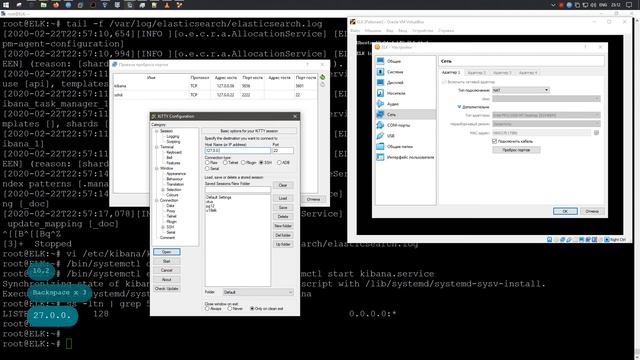Viewport: 640px width, 360px height.
Task: Collapse the Window tree node
Action: pyautogui.click(x=156, y=168)
